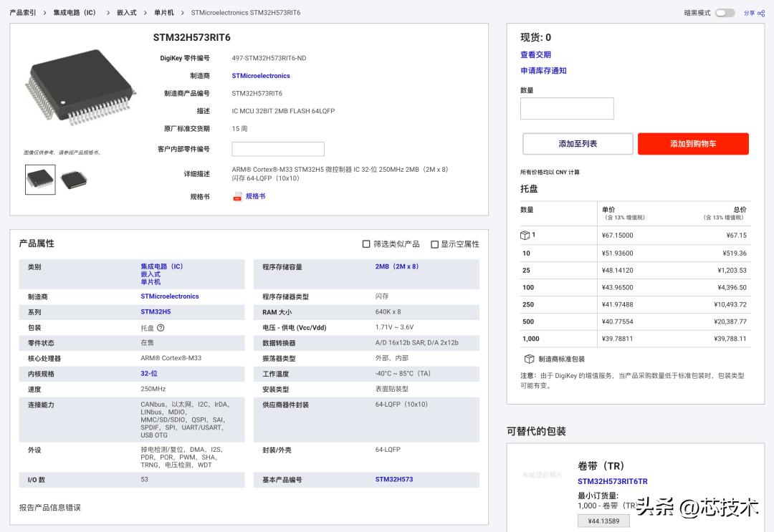The image size is (774, 532).
Task: Click the 单片机 category attribute link
Action: [x=150, y=282]
